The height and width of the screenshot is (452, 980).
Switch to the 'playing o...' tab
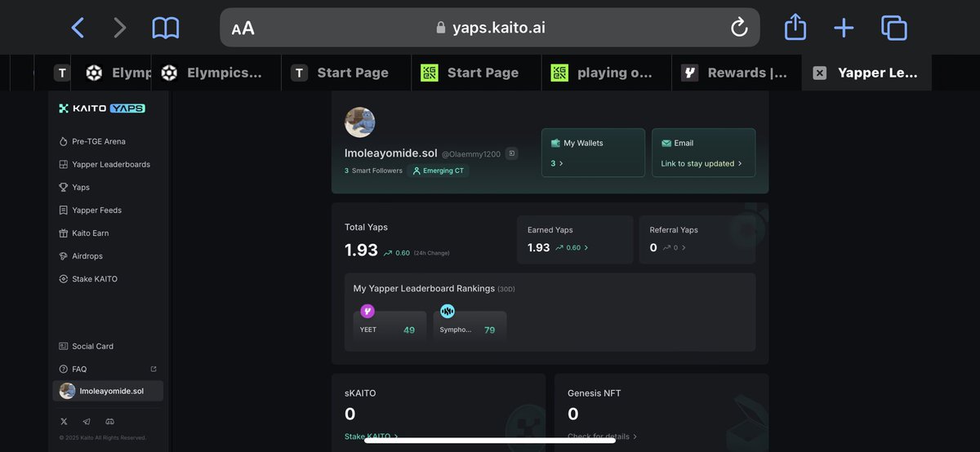[x=606, y=73]
